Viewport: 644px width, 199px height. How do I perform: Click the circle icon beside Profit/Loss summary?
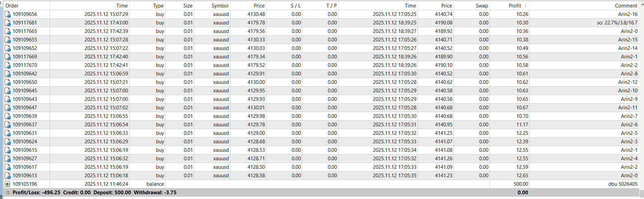tap(8, 193)
